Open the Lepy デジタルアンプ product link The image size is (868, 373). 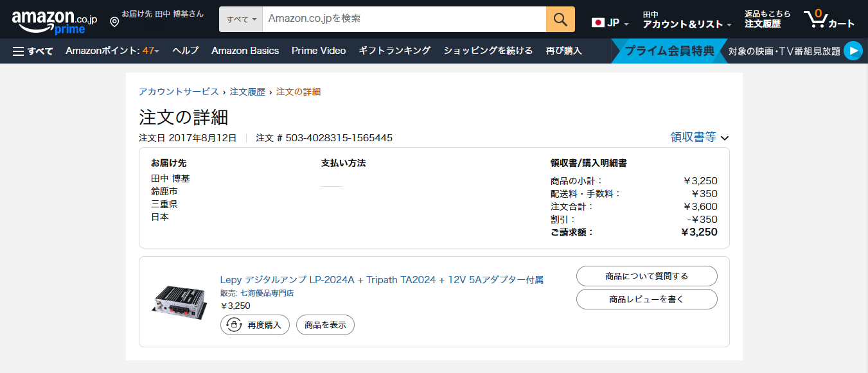[x=382, y=280]
